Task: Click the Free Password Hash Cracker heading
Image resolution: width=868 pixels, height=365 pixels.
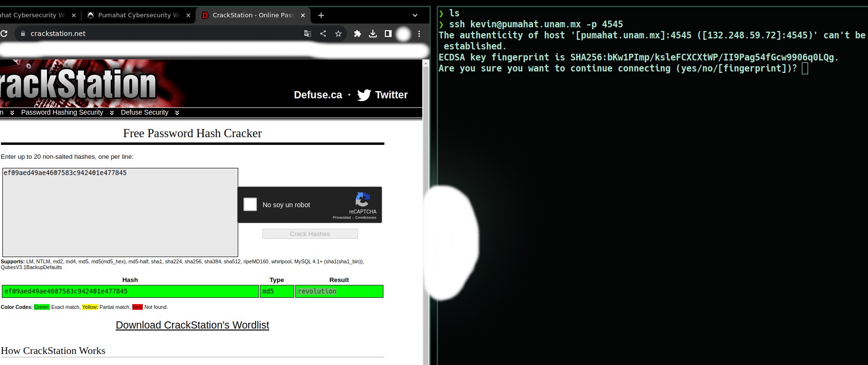Action: tap(192, 133)
